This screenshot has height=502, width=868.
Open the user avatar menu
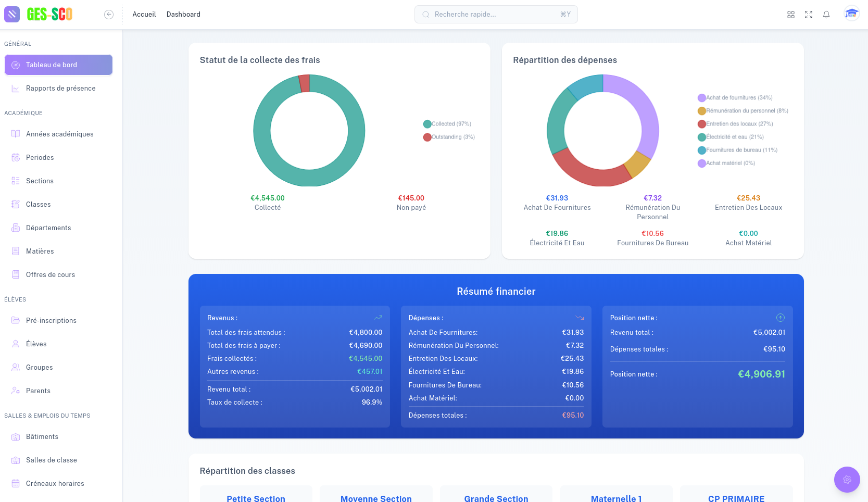click(x=851, y=14)
